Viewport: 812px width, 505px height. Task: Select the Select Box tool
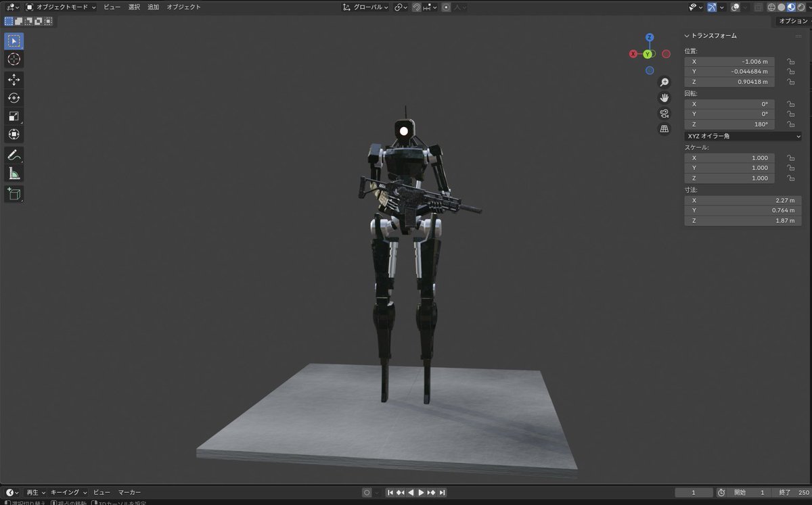(14, 41)
